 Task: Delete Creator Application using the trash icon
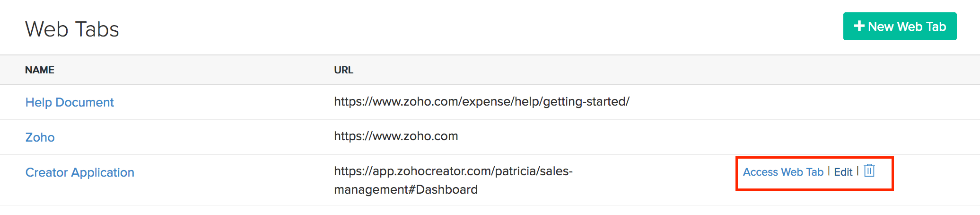[x=869, y=170]
